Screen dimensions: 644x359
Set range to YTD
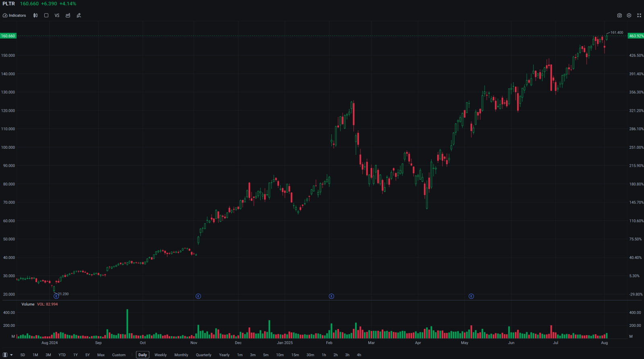tap(62, 355)
